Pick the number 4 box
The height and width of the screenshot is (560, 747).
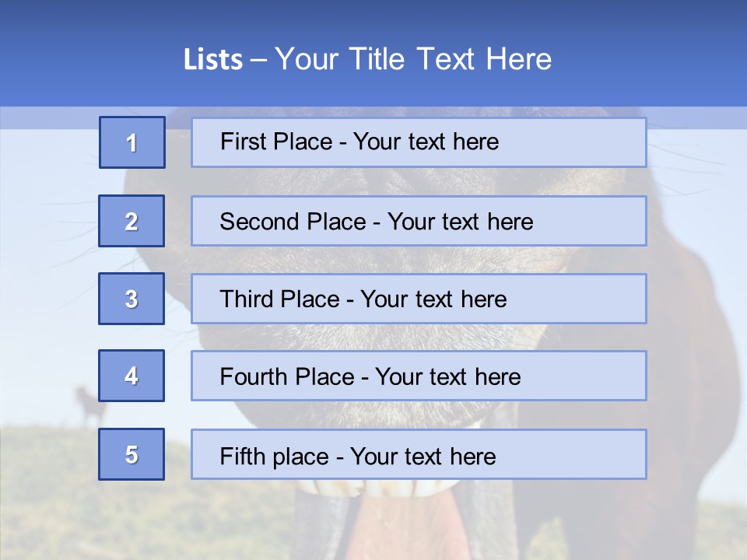click(132, 376)
